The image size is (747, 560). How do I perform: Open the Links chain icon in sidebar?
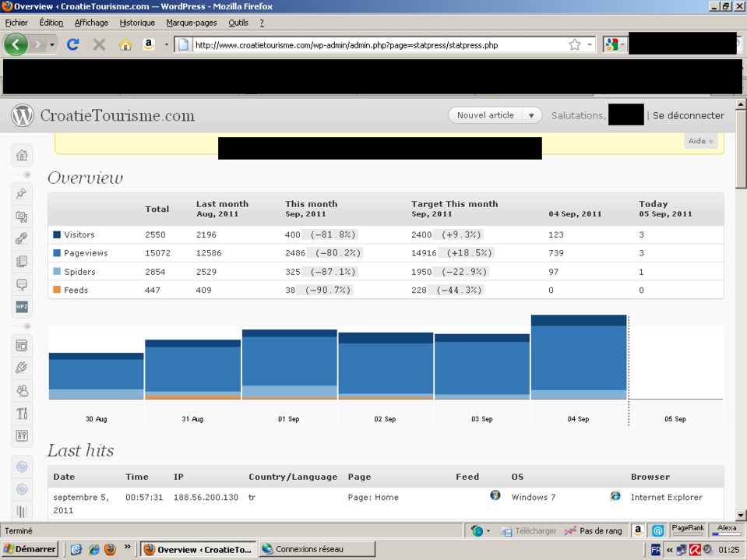(x=22, y=238)
